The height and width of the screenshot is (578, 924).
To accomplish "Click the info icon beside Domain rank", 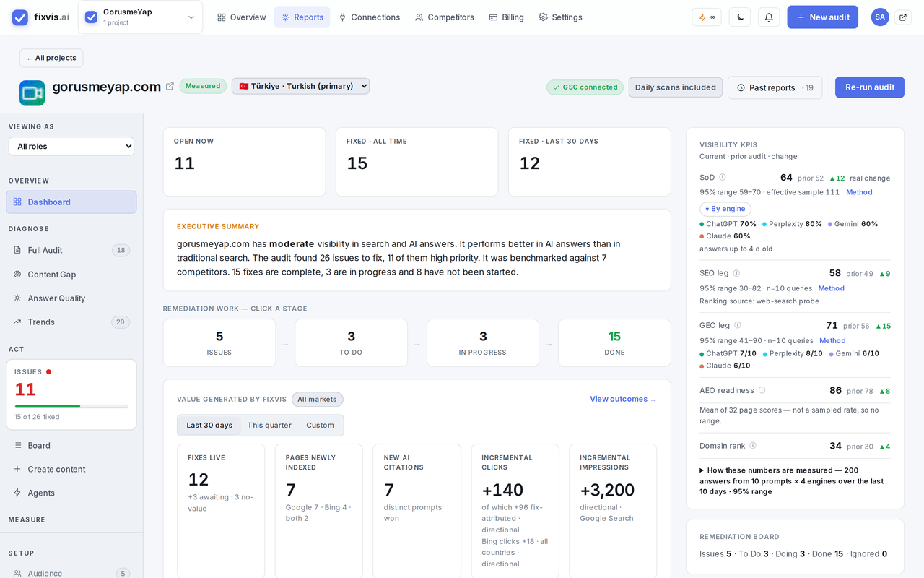I will (x=753, y=446).
